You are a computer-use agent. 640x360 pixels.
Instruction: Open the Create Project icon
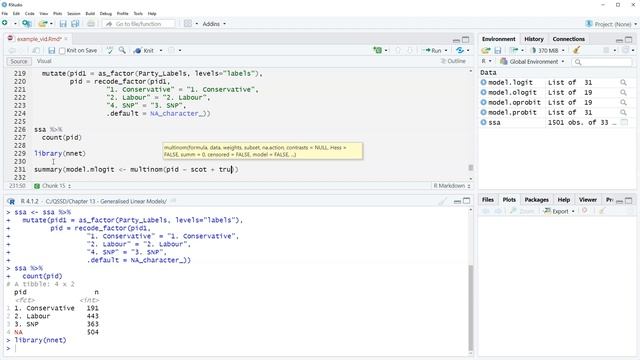coord(27,24)
